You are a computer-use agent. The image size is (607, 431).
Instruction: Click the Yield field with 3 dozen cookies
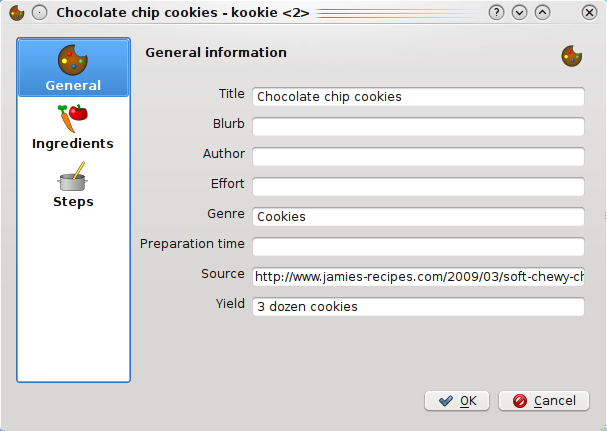click(418, 307)
